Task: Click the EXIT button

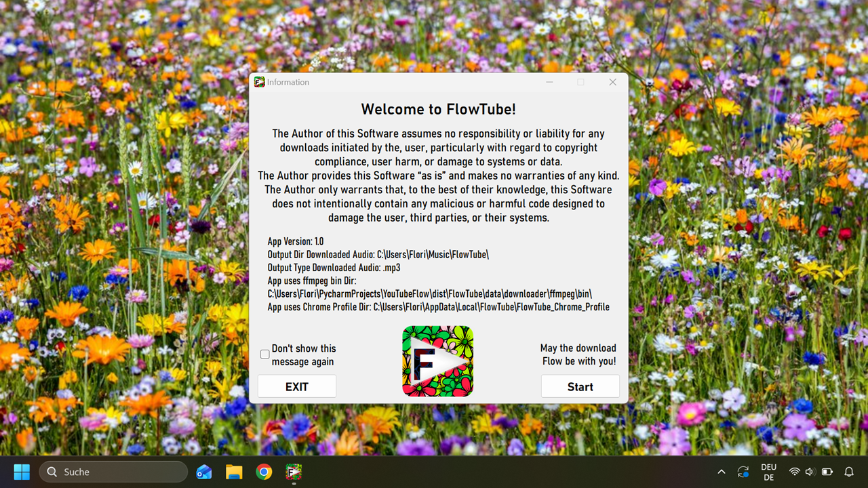Action: (x=296, y=386)
